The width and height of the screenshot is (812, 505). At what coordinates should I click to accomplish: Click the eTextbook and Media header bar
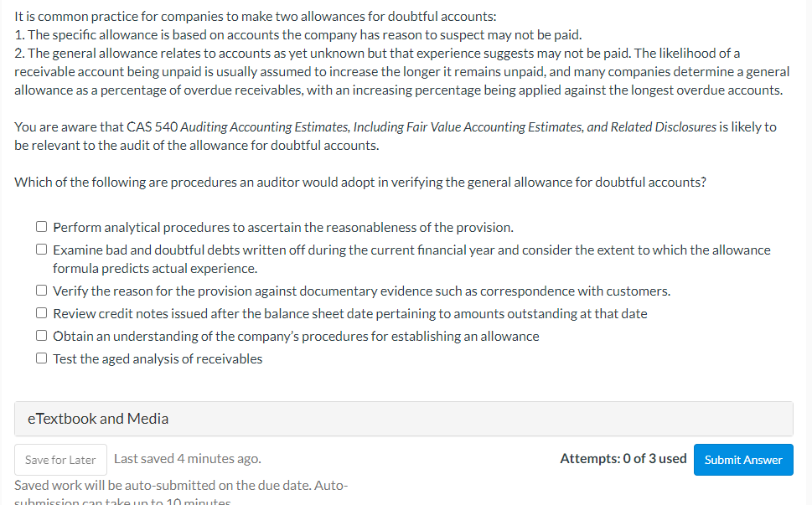click(404, 418)
